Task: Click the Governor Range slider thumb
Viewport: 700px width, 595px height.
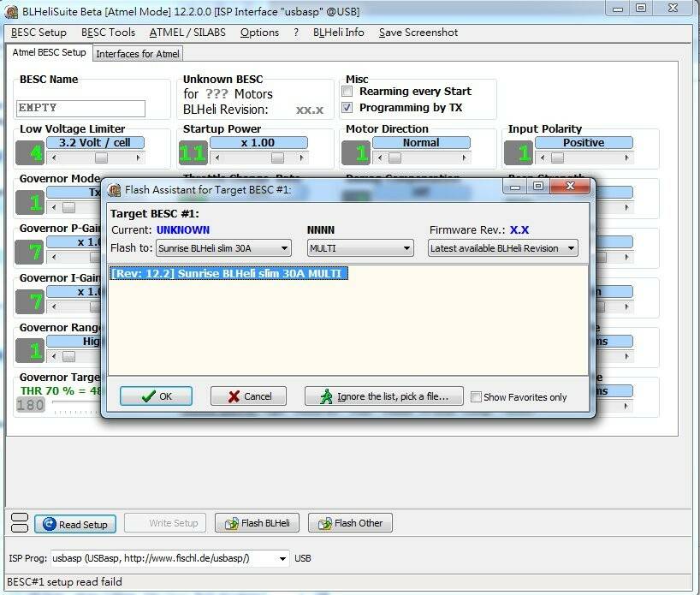Action: tap(68, 356)
